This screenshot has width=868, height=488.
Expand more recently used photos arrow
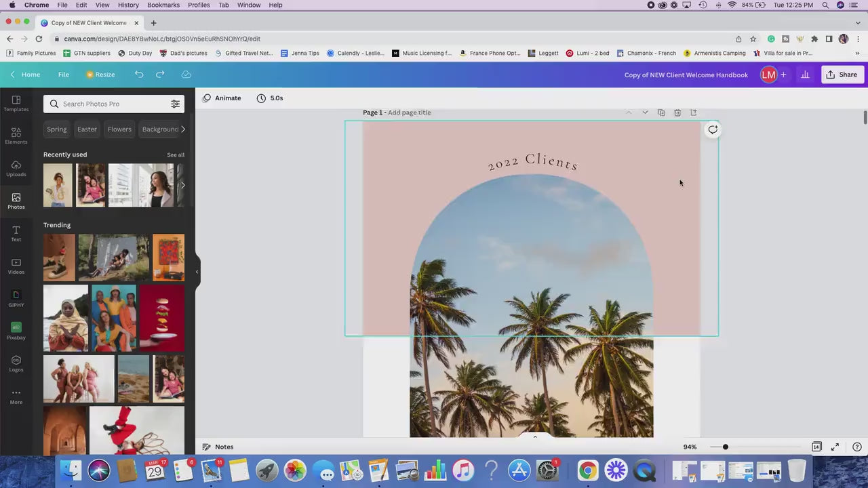pyautogui.click(x=182, y=185)
